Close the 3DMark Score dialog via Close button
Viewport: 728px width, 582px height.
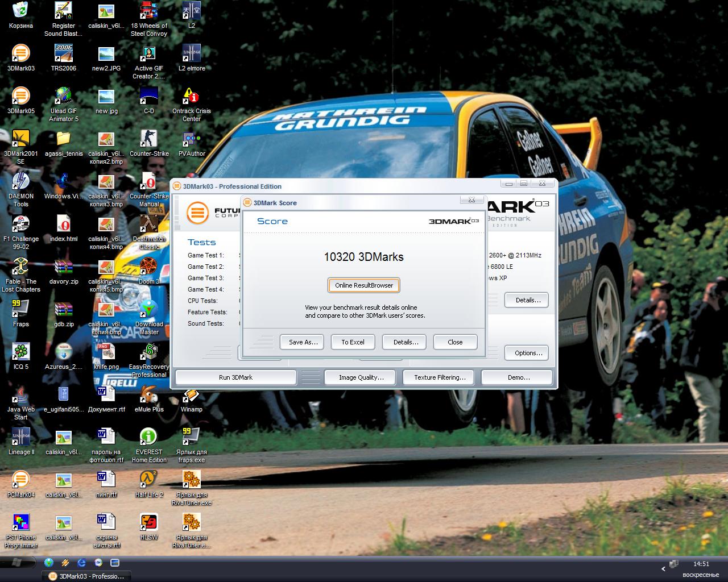coord(455,342)
